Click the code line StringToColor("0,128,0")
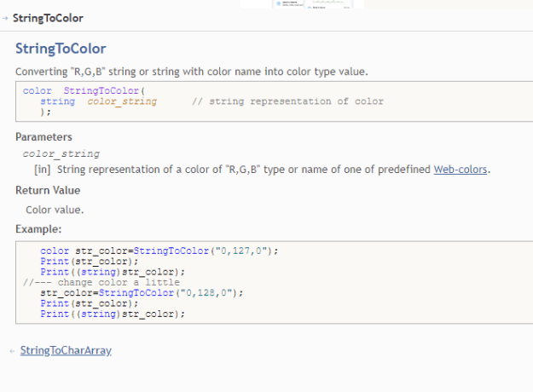This screenshot has width=533, height=392. tap(142, 293)
